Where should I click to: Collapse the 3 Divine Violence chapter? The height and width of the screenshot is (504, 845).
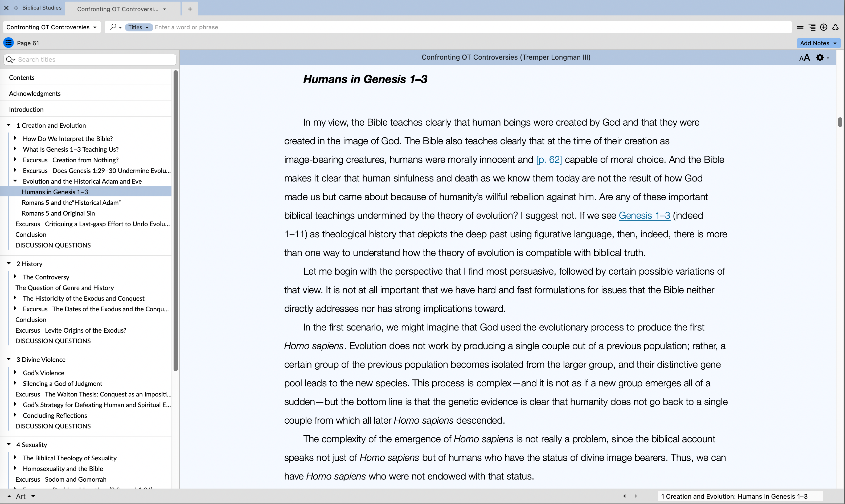[x=9, y=359]
